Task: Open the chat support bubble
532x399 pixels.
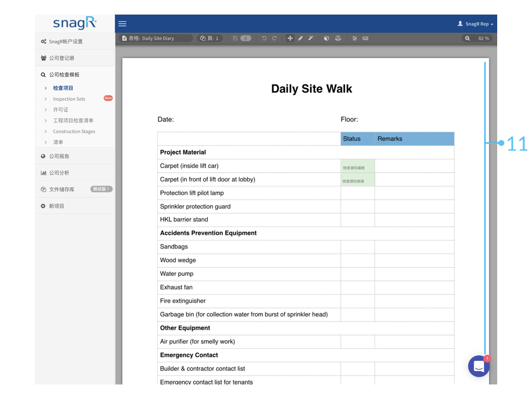Action: [x=478, y=366]
